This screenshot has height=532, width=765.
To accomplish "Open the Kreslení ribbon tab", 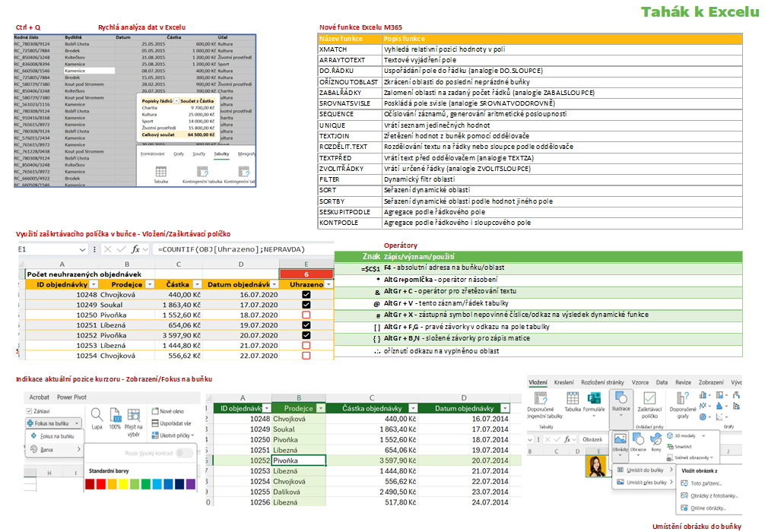I will [x=564, y=382].
